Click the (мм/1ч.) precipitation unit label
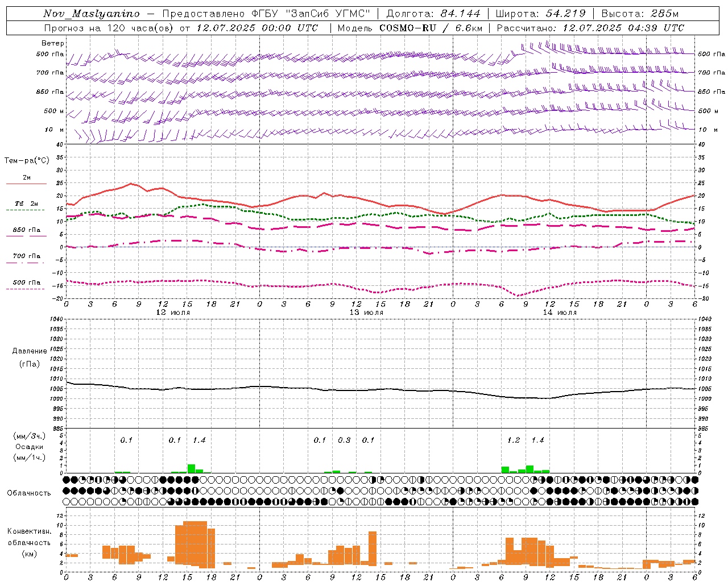Image resolution: width=728 pixels, height=582 pixels. [29, 458]
